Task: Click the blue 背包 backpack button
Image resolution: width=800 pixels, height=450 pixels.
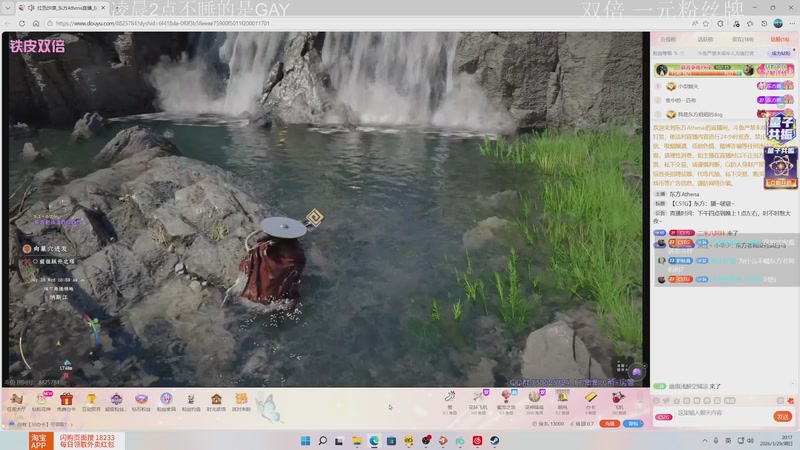Action: click(x=633, y=424)
